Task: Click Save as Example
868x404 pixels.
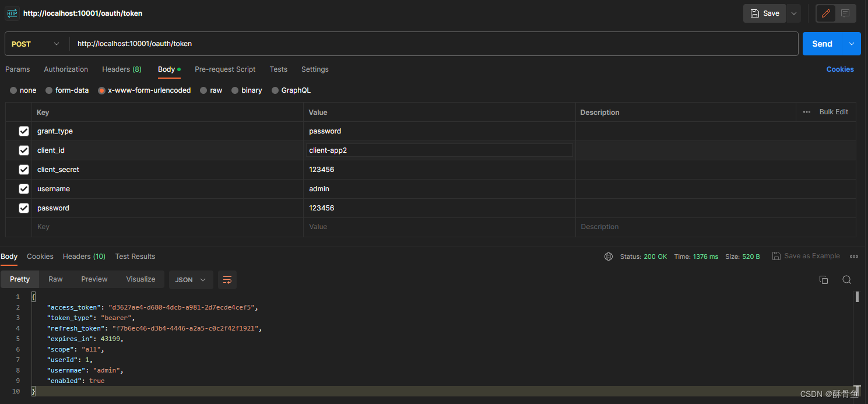Action: (806, 256)
